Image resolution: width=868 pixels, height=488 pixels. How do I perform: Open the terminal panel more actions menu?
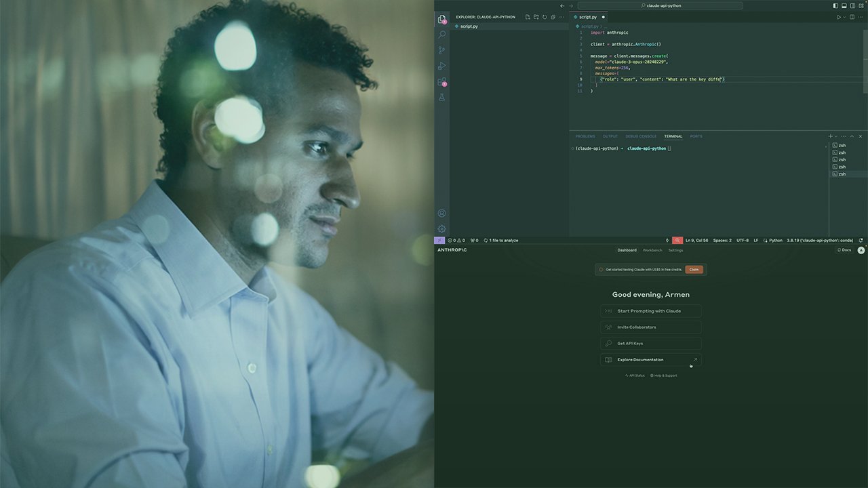(843, 136)
